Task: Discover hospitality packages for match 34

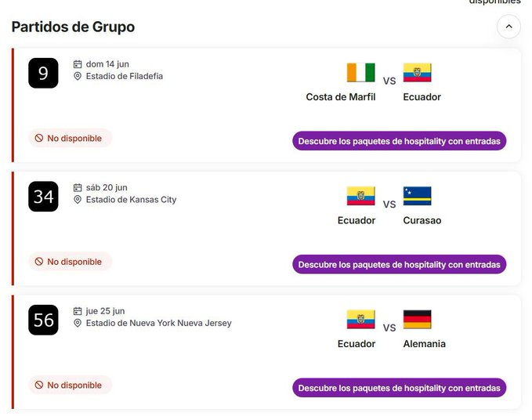Action: click(399, 265)
